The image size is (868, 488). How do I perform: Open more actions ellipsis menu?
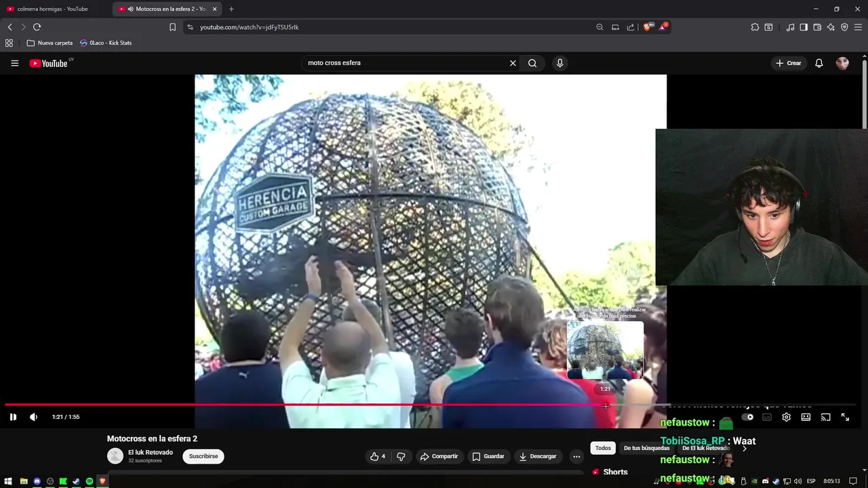(576, 456)
